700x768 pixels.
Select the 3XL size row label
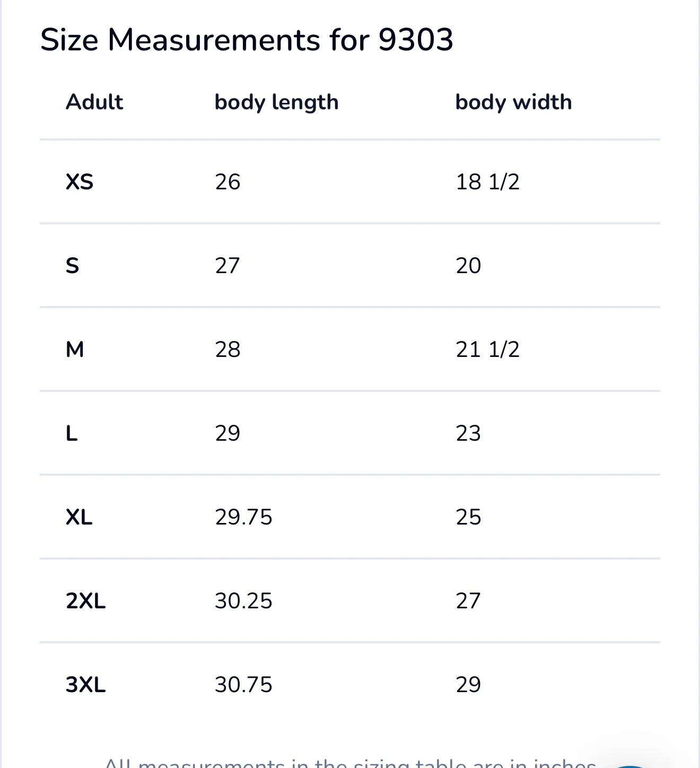click(86, 685)
